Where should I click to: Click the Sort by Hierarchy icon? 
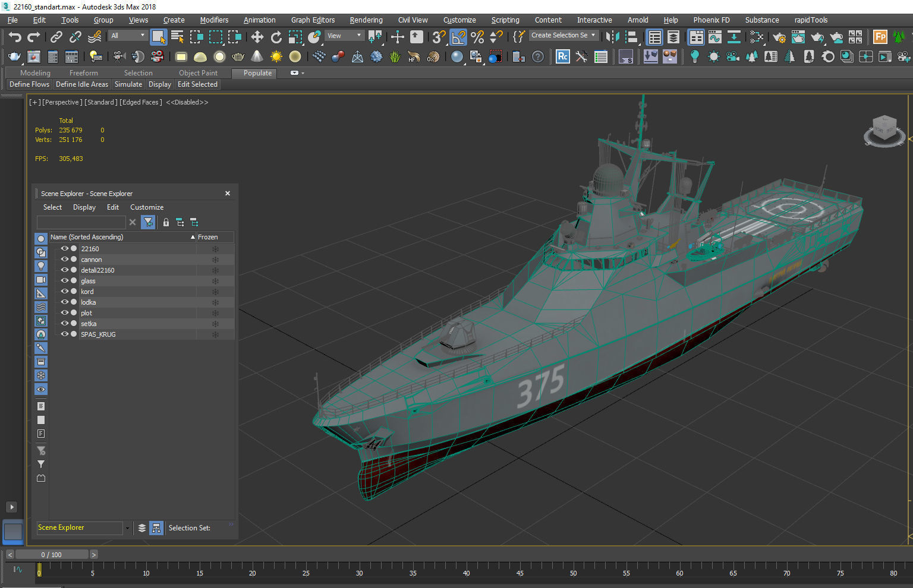(156, 528)
